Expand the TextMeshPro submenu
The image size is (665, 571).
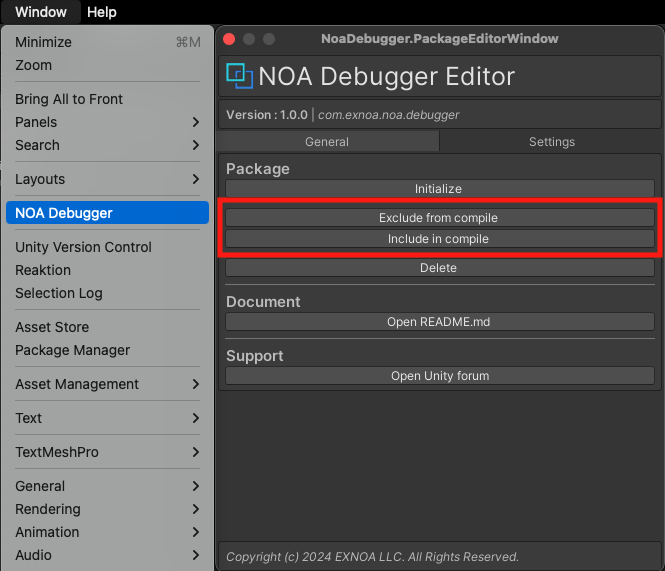click(x=108, y=452)
